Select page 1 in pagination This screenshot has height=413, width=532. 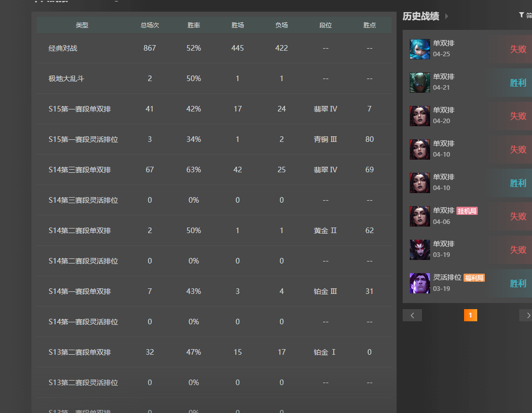pyautogui.click(x=470, y=315)
